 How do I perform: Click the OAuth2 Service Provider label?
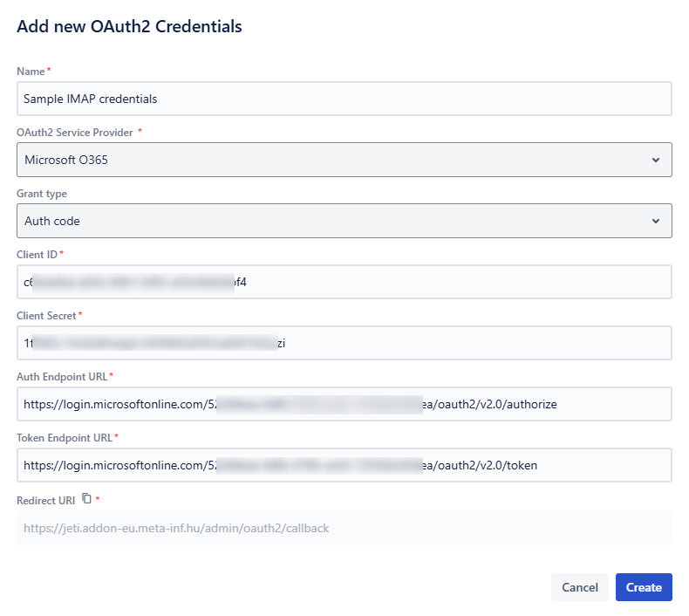75,133
